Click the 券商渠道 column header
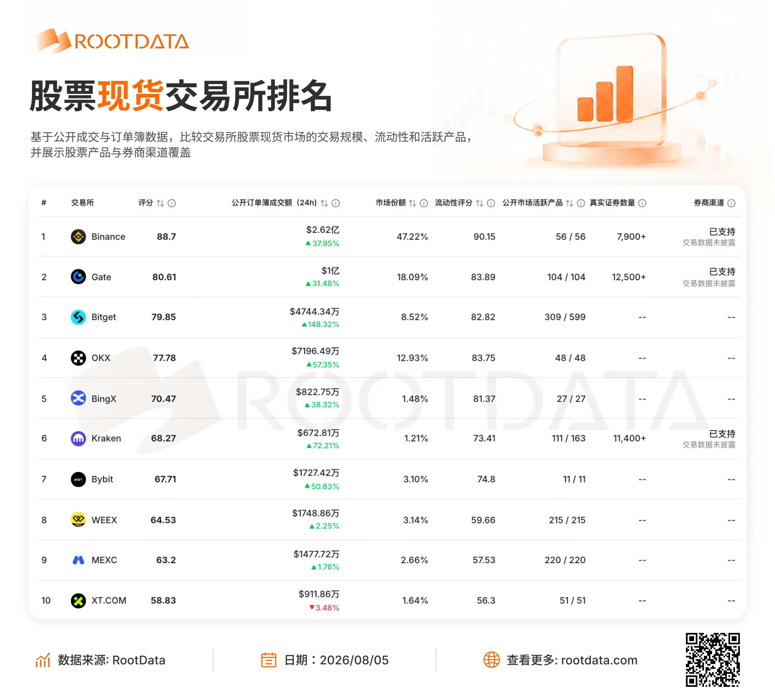Image resolution: width=775 pixels, height=700 pixels. tap(708, 203)
